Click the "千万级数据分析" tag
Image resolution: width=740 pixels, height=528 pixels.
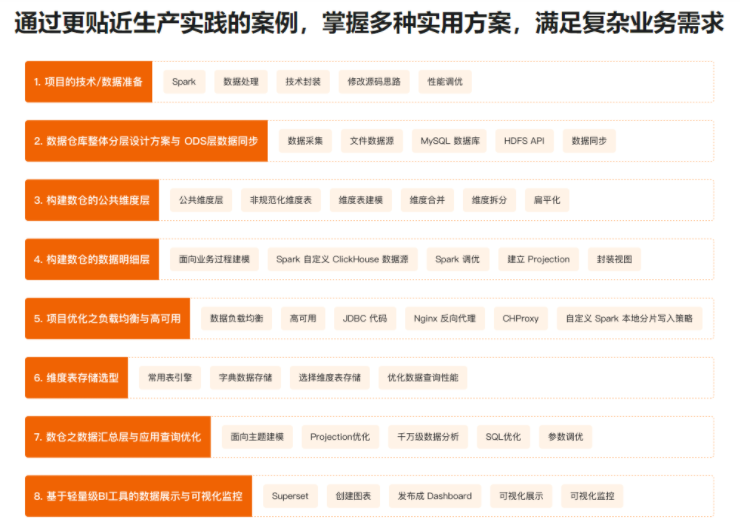point(428,437)
